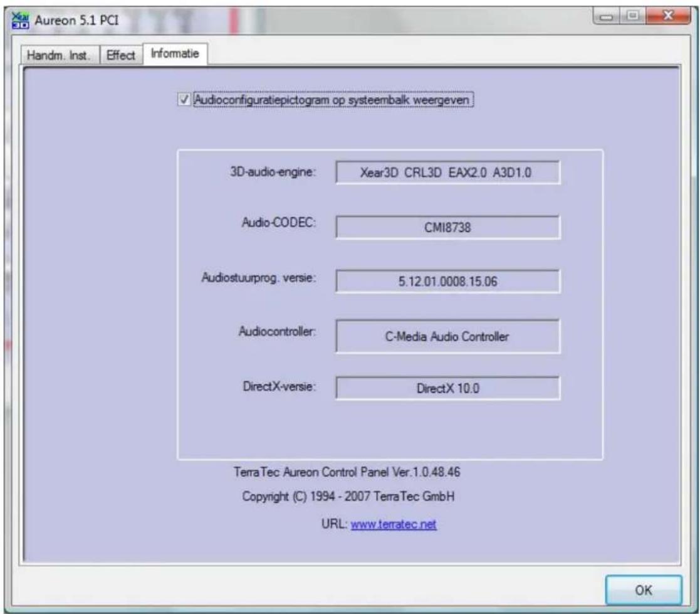Click the Aureon 5.1 PCI window title
Viewport: 700px width, 614px height.
(77, 21)
